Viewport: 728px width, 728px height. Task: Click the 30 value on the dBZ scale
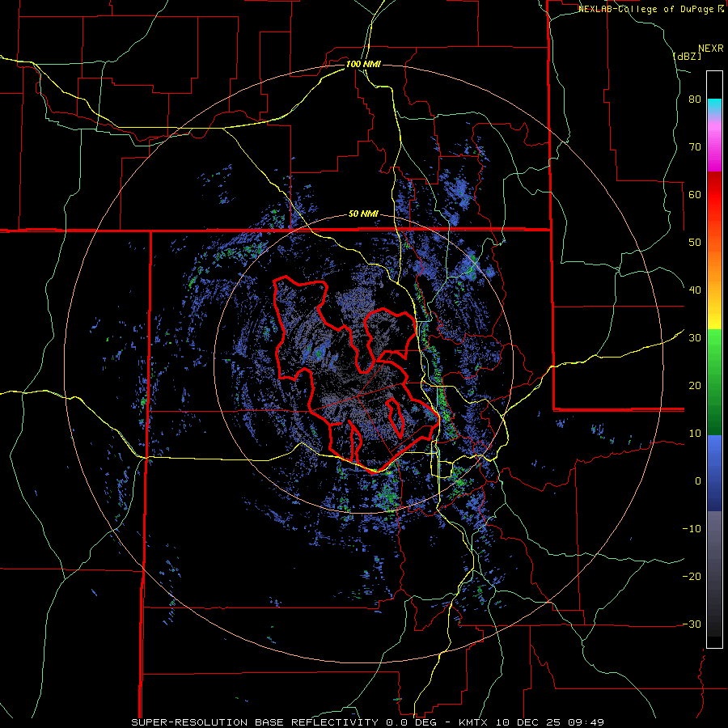point(695,338)
